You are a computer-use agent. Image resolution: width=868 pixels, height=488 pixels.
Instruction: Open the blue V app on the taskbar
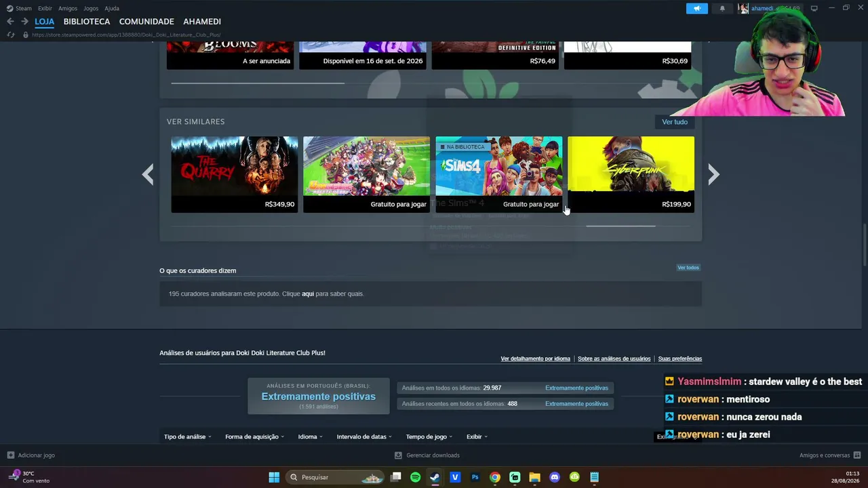coord(455,477)
